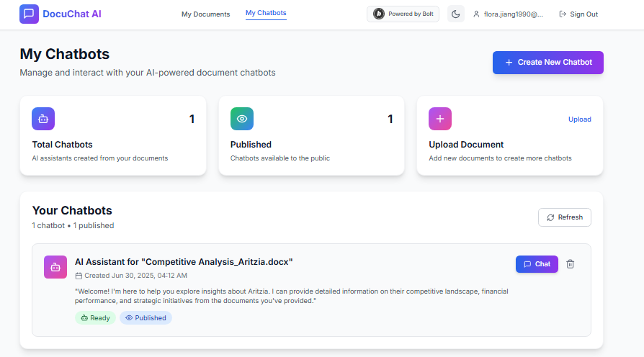Select the Created Jun 30, 2025 text

pos(136,276)
